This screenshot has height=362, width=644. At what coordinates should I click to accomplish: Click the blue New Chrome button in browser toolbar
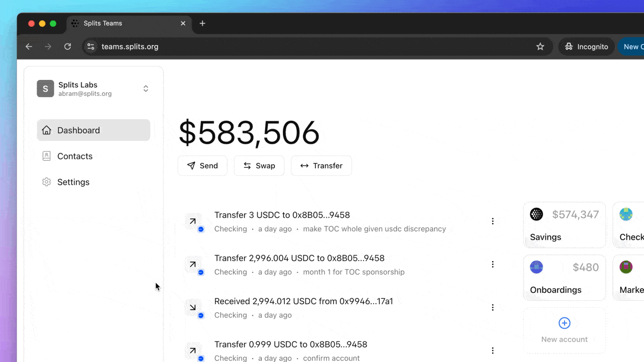pos(631,47)
